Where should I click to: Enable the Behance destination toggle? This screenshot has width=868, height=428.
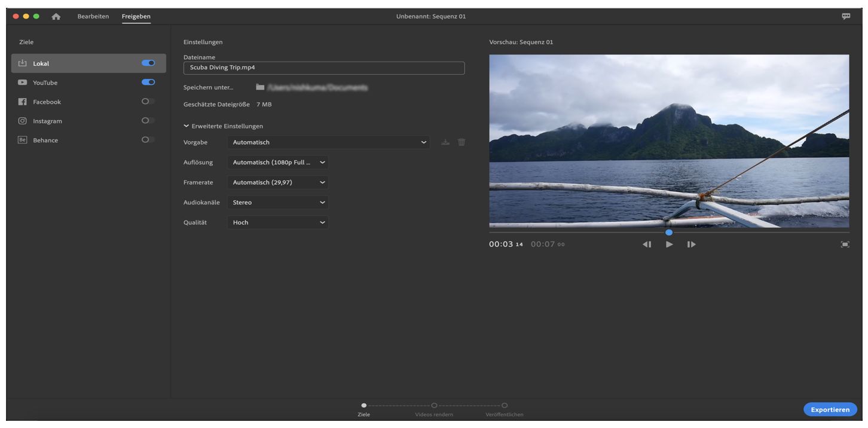click(148, 139)
